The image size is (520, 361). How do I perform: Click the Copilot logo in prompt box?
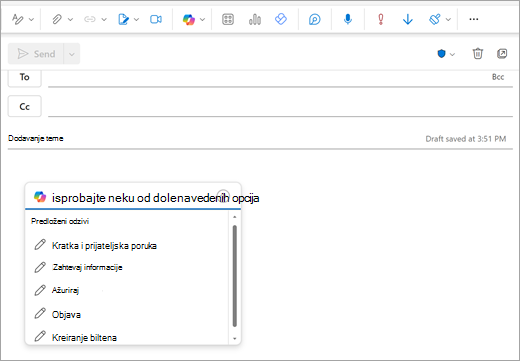pos(40,197)
